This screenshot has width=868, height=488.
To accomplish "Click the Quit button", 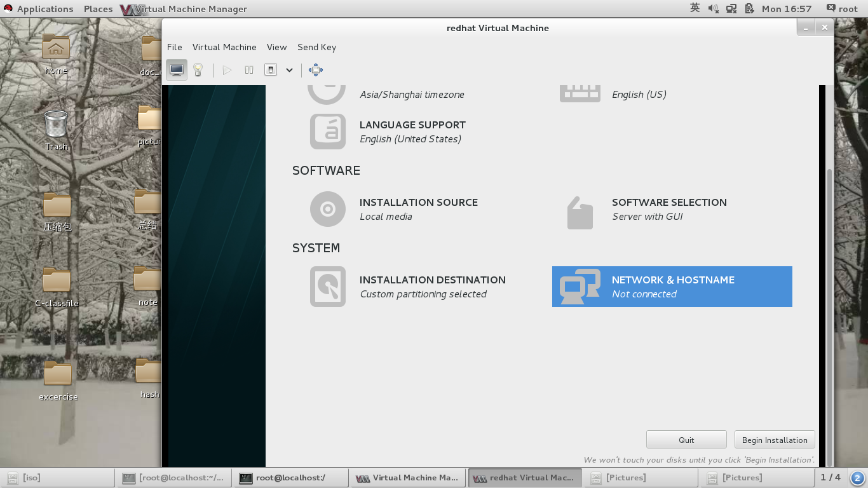I will click(x=686, y=440).
